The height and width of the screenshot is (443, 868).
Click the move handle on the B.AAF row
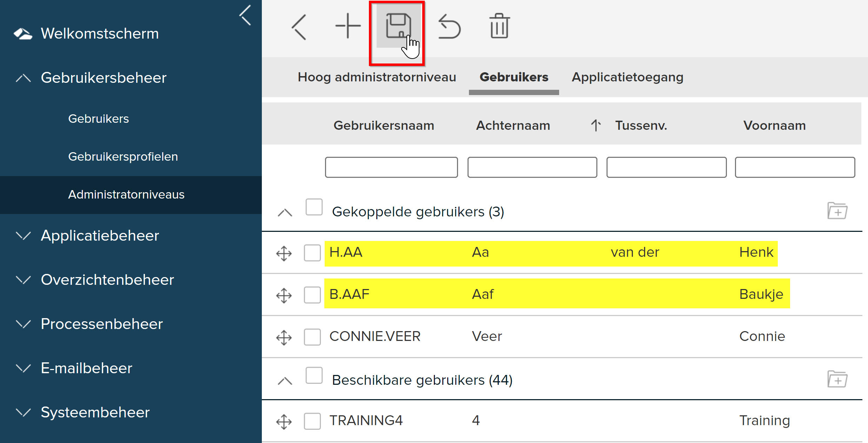pyautogui.click(x=284, y=295)
